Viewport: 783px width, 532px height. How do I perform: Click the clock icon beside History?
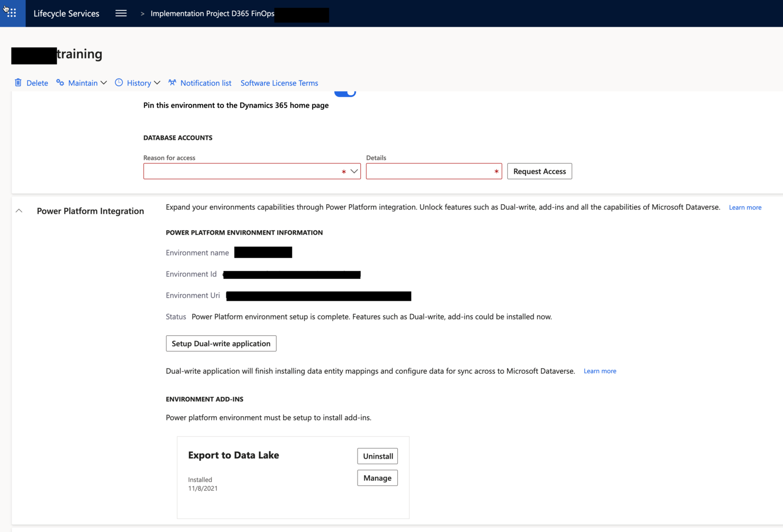click(119, 82)
